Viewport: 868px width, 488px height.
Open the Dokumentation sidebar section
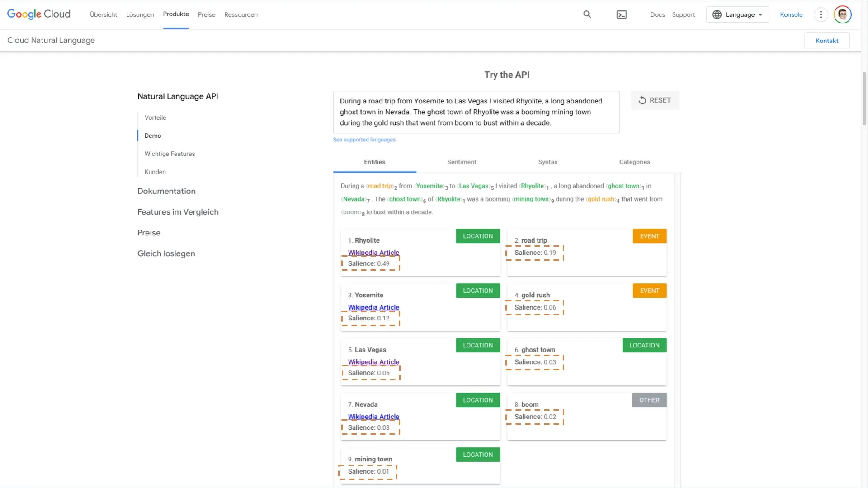166,191
